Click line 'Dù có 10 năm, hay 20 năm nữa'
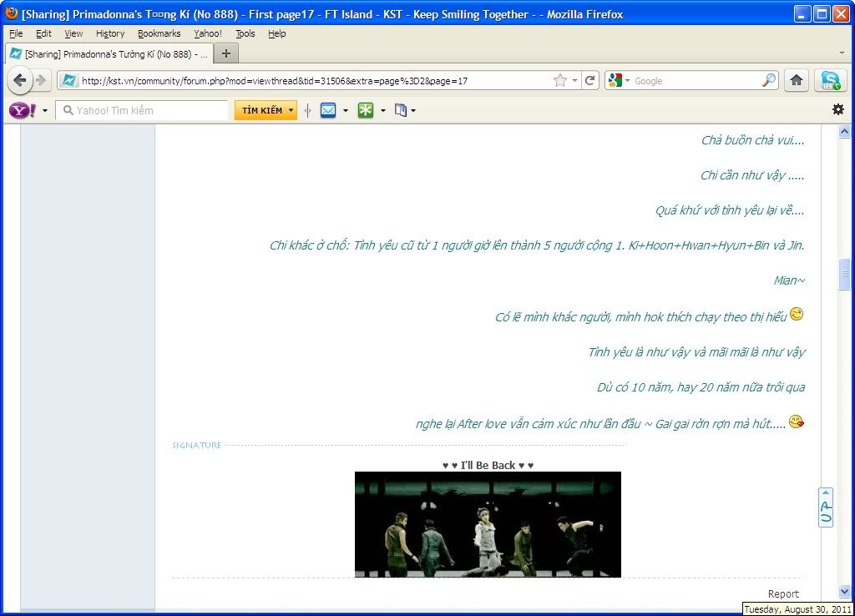The image size is (855, 616). coord(701,387)
